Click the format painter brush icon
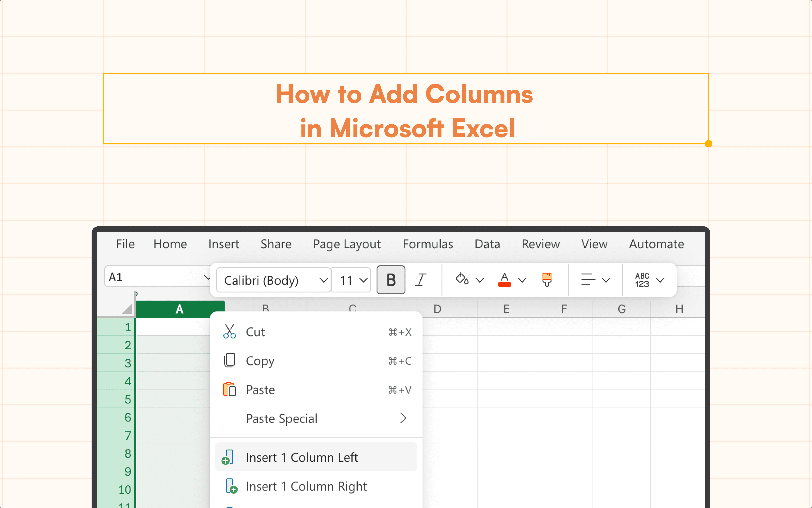 tap(547, 280)
